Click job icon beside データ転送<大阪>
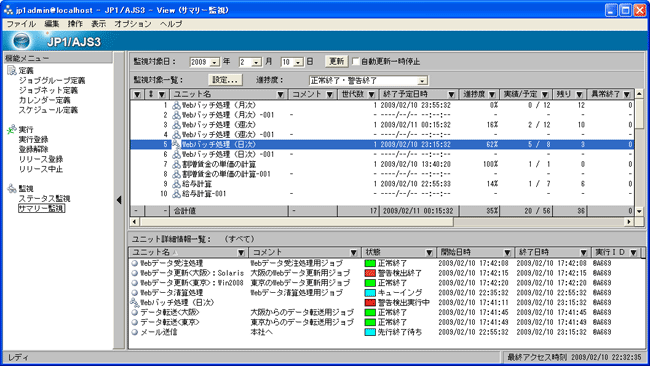Viewport: 650px width, 366px height. (134, 313)
